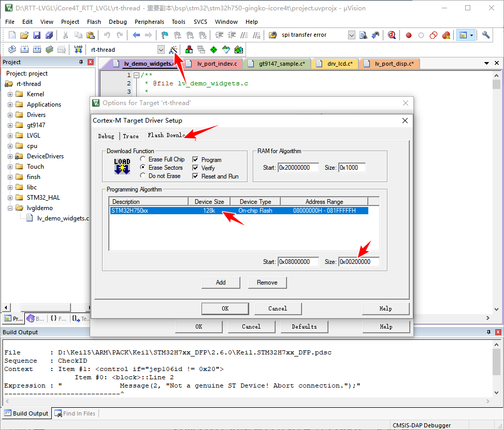Click the RAM for Algorithm Start field
Screen dimensions: 504x430
tap(298, 168)
